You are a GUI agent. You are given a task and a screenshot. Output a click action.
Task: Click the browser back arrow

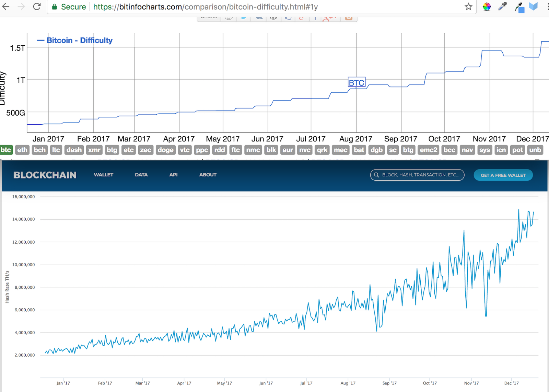click(x=6, y=7)
